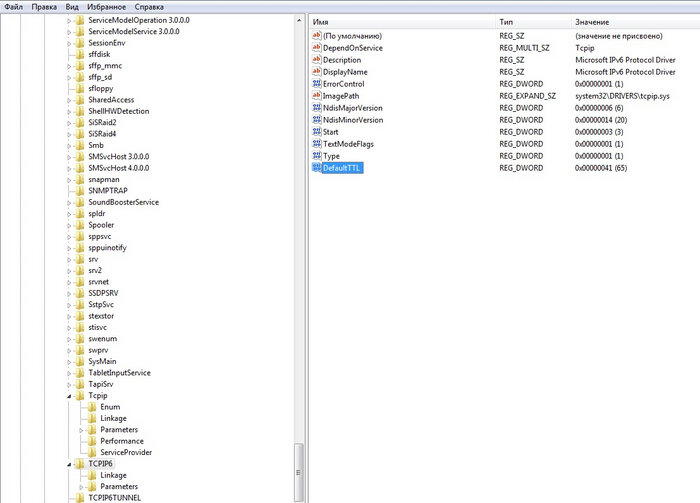Select the ServiceProvider key
This screenshot has width=700, height=503.
(126, 453)
